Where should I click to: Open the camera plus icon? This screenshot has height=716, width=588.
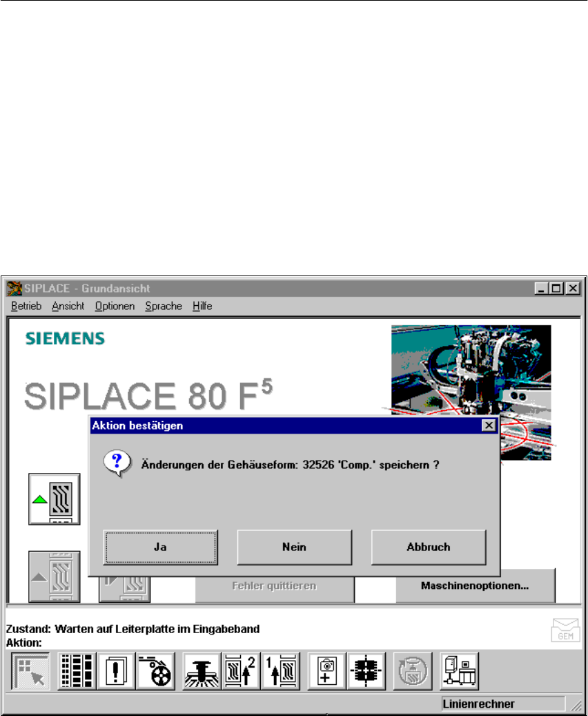[327, 671]
